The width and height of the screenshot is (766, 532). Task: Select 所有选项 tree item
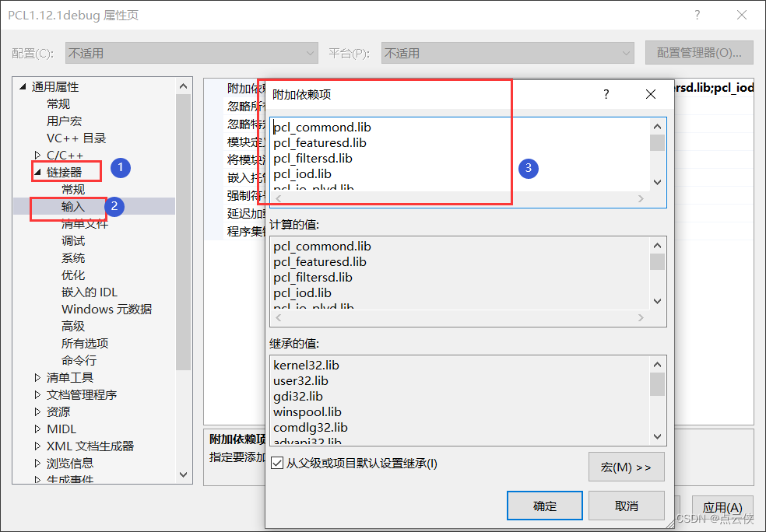point(85,343)
